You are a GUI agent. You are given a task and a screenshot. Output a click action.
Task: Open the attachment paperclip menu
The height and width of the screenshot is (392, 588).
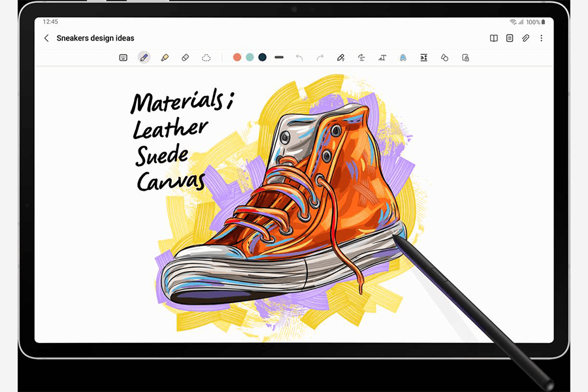(x=525, y=39)
